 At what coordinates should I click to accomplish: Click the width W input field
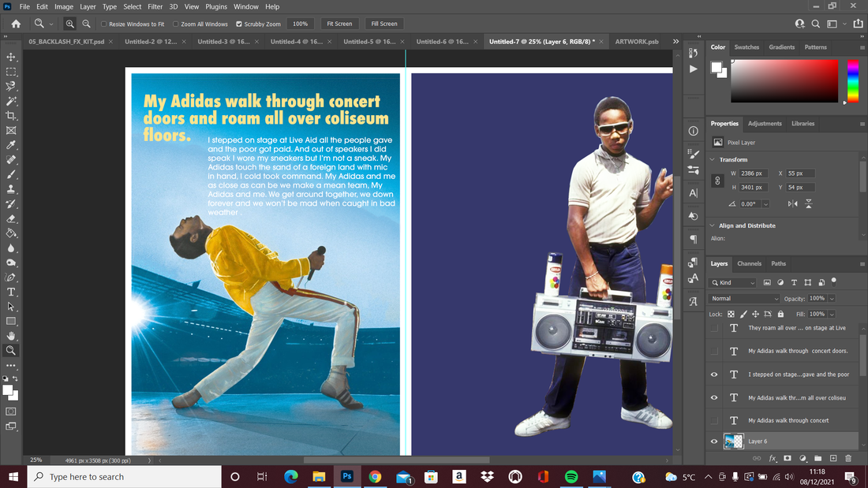coord(753,173)
